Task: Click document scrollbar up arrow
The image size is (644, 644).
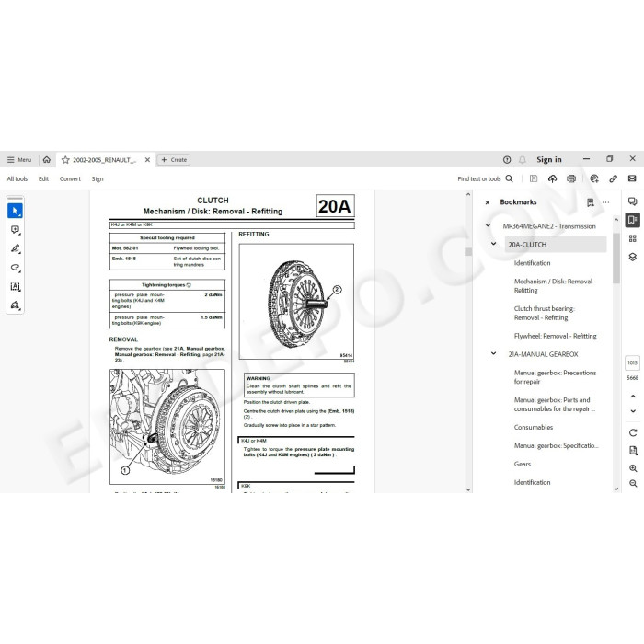Action: (468, 195)
